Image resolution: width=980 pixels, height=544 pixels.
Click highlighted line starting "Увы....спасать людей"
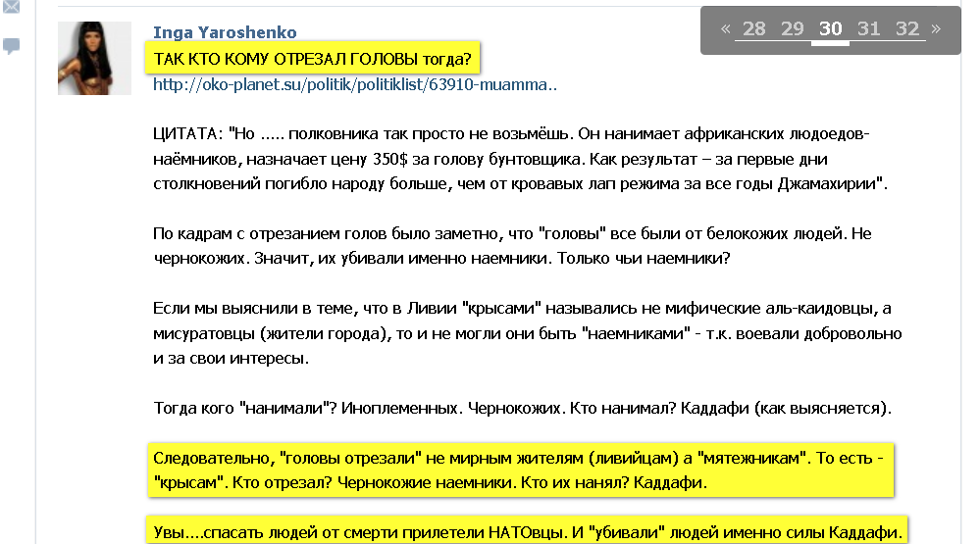527,531
